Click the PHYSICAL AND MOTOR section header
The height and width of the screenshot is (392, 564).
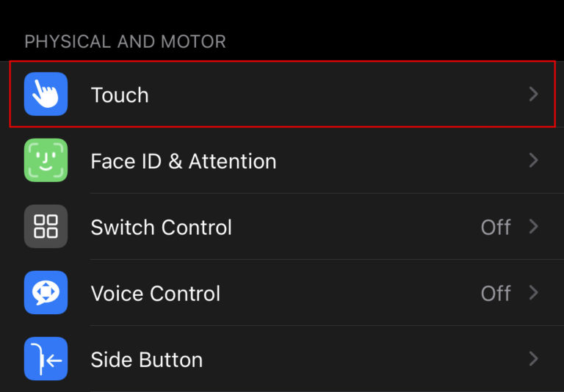pos(125,41)
